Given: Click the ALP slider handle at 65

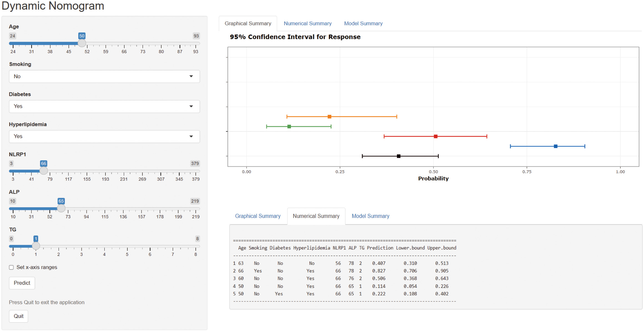Looking at the screenshot, I should (61, 208).
